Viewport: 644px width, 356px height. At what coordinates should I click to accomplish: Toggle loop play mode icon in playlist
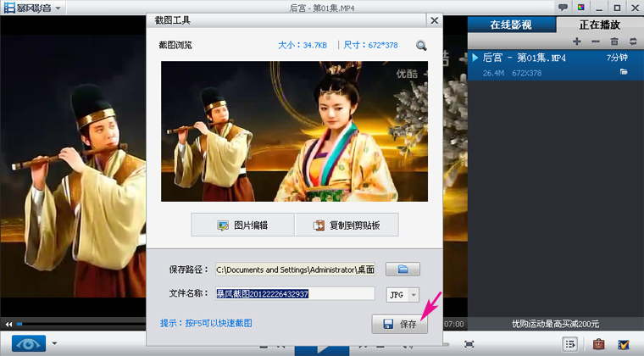tap(633, 41)
